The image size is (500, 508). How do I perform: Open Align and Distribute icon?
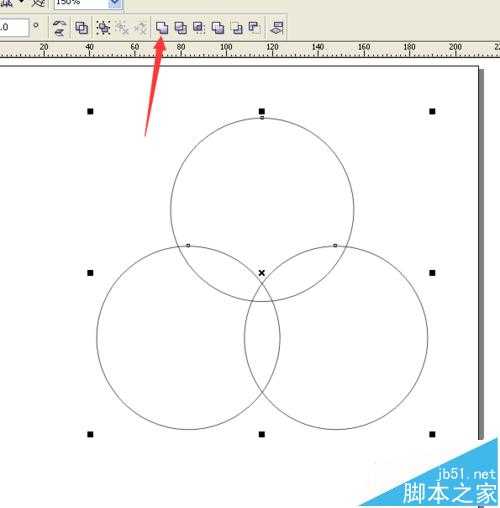click(x=277, y=28)
